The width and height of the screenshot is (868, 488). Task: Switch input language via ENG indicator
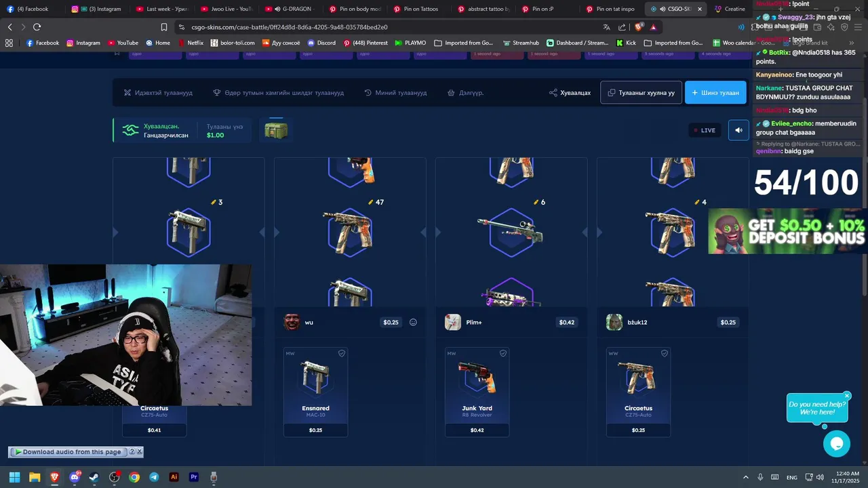(x=791, y=477)
